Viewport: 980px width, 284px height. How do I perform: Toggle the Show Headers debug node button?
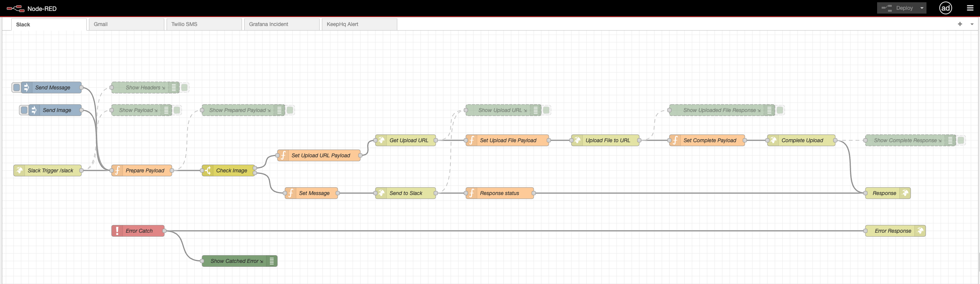coord(185,88)
